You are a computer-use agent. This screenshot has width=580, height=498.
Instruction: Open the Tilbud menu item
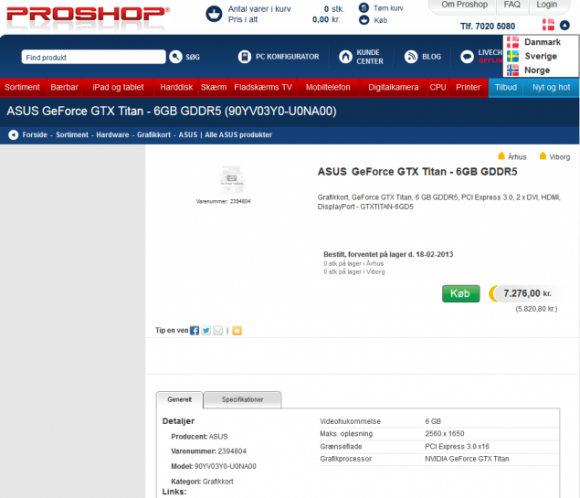(x=506, y=87)
